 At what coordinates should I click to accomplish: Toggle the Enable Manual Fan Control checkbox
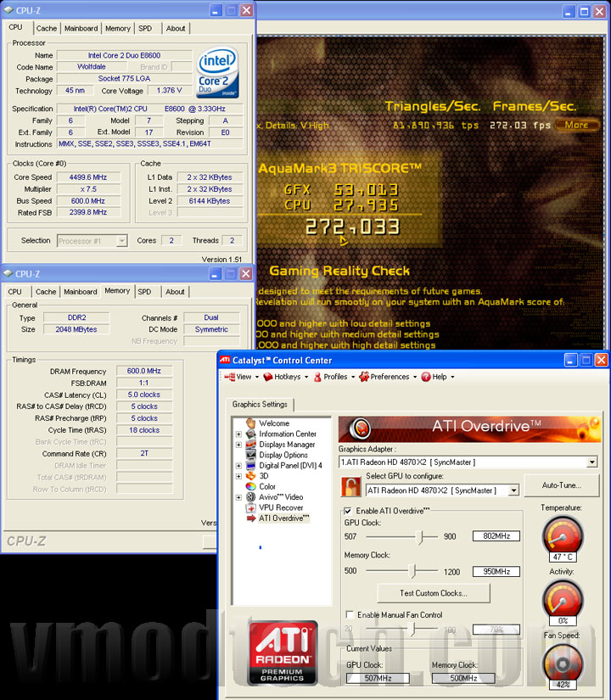coord(350,615)
